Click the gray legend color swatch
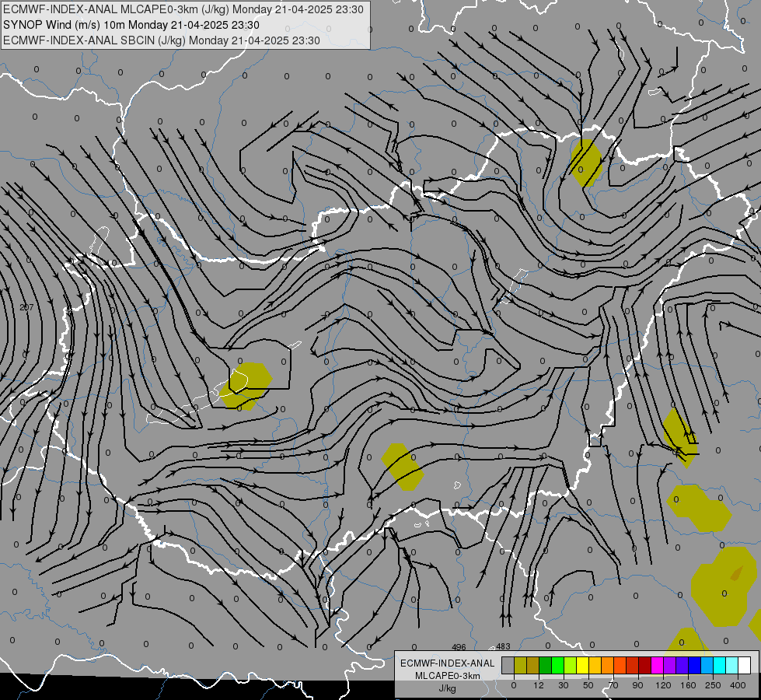The image size is (761, 700). (508, 665)
